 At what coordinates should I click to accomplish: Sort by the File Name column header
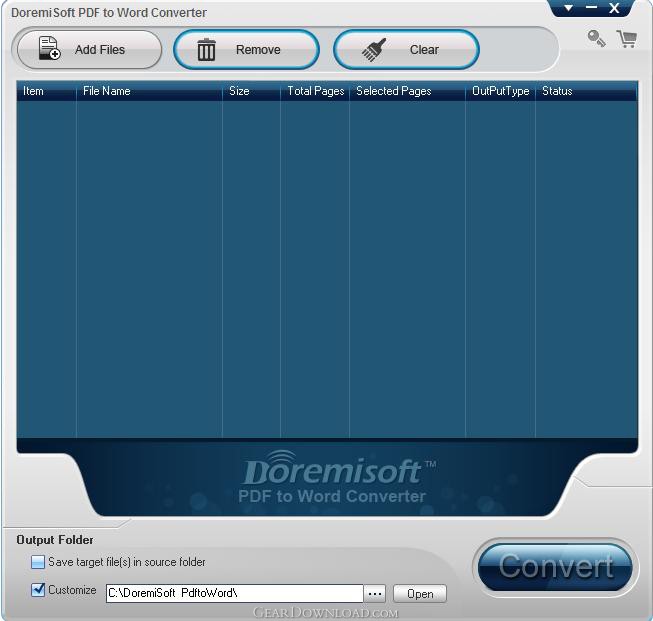(149, 91)
